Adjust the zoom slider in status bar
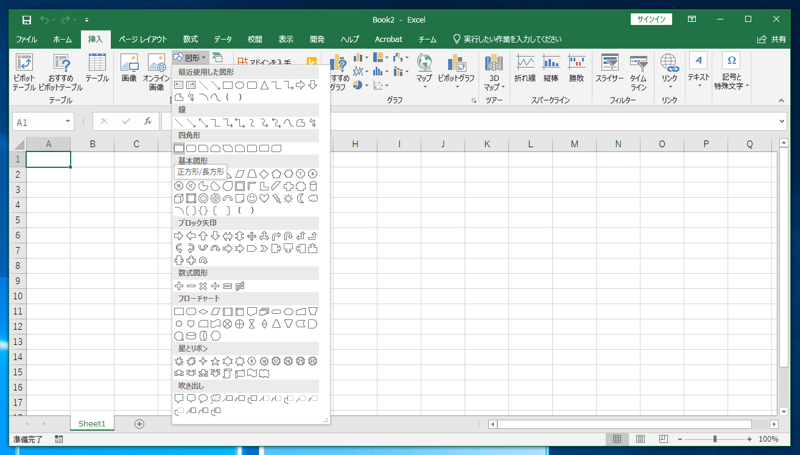Image resolution: width=800 pixels, height=455 pixels. (715, 439)
